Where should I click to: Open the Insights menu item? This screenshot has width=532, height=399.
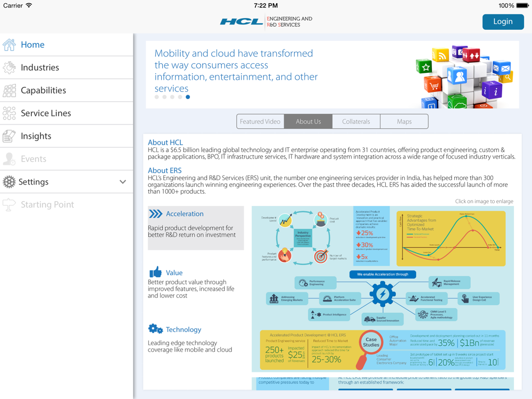coord(66,136)
